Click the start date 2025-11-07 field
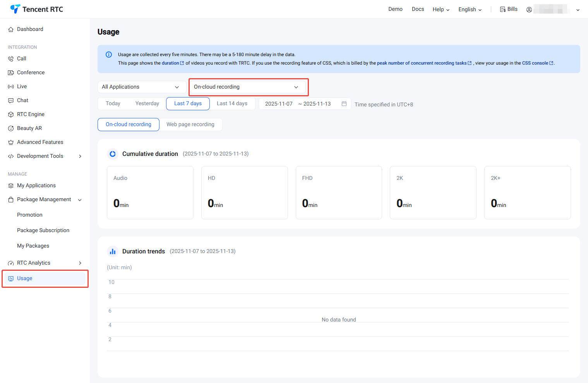Screen dimensions: 588x383 point(279,104)
